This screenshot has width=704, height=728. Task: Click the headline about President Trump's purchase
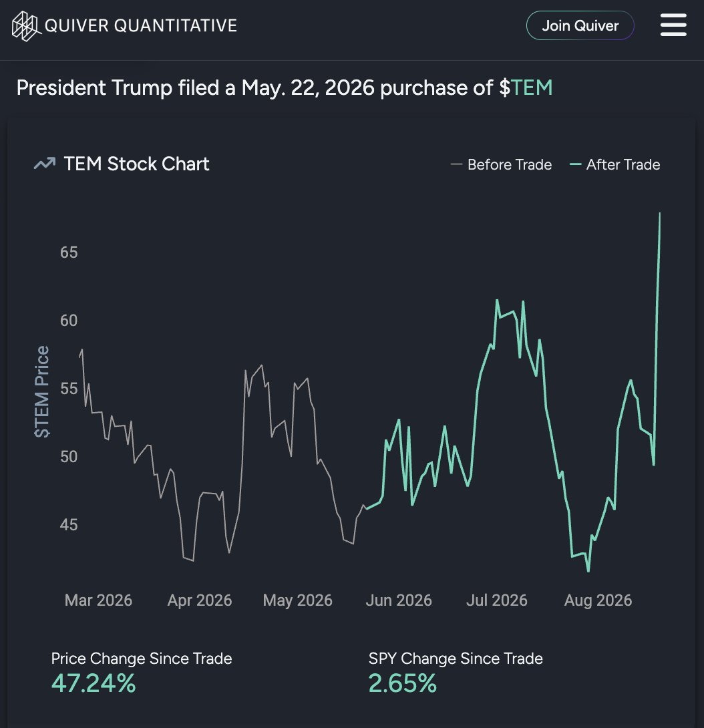coord(285,87)
